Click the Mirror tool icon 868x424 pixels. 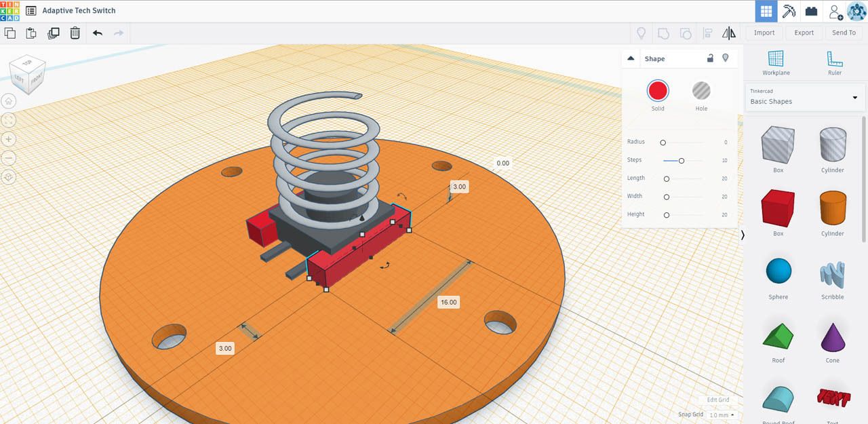click(729, 33)
